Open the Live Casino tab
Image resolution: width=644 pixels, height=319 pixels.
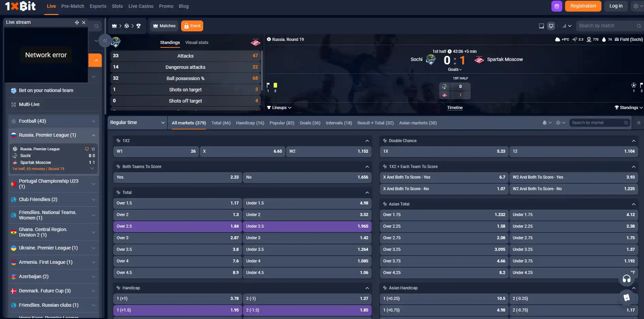(141, 6)
